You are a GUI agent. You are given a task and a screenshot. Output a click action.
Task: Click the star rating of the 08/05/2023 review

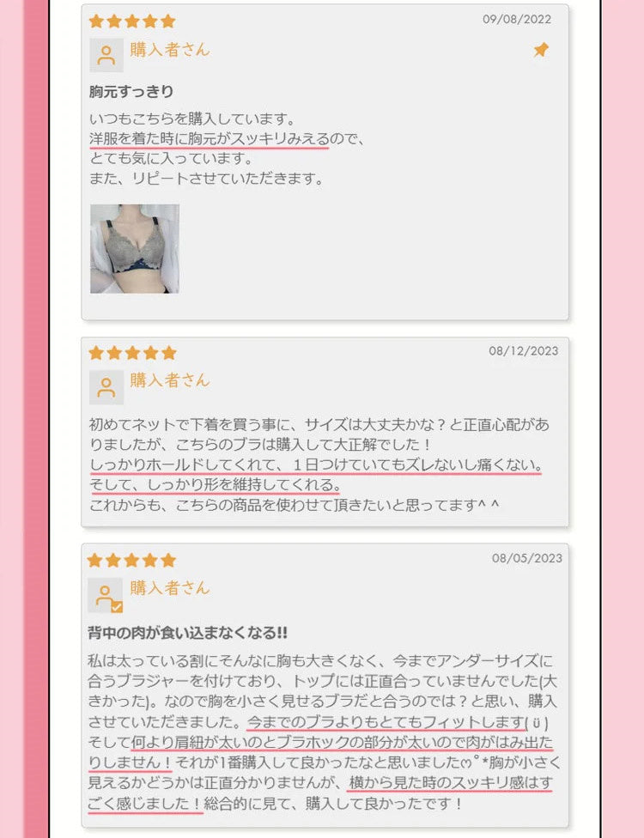132,560
